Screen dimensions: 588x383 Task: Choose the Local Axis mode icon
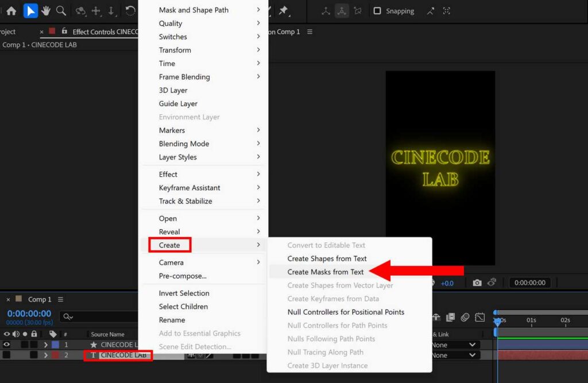pos(326,11)
